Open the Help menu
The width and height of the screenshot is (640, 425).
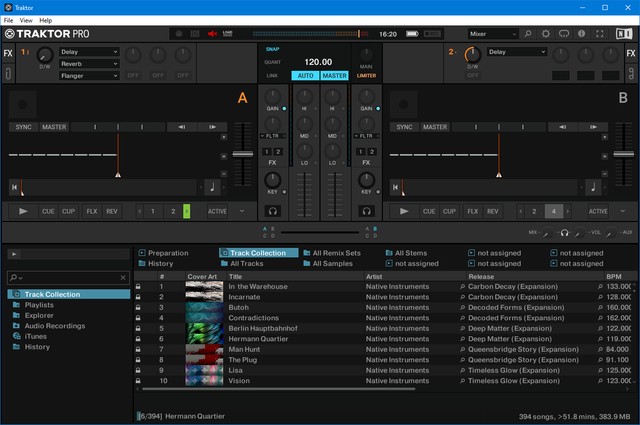coord(46,20)
